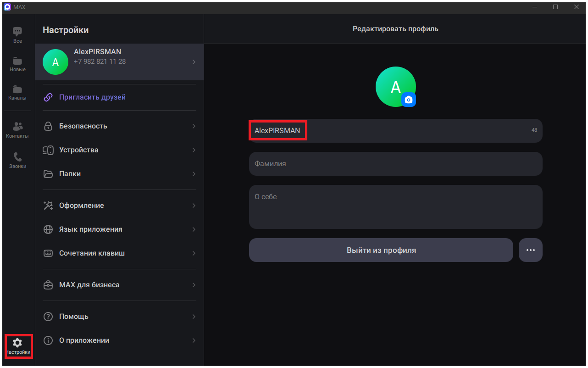The image size is (588, 368).
Task: Click the О себе text area
Action: coord(395,207)
